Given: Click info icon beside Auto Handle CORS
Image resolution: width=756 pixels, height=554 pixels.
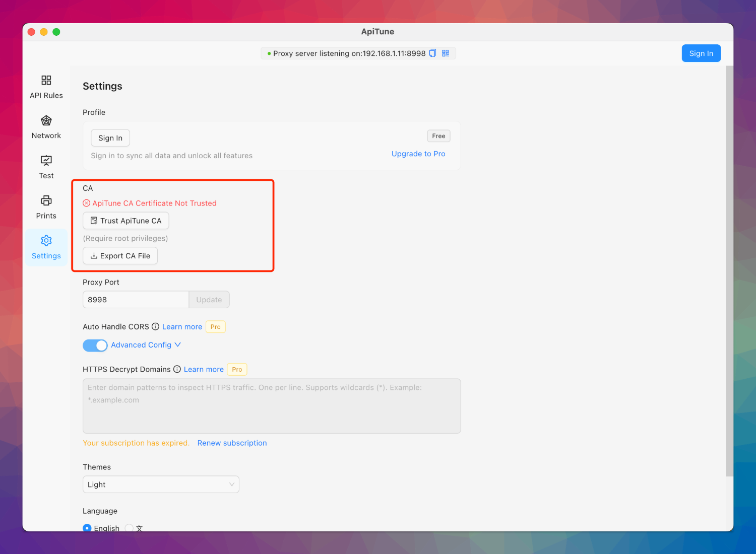Looking at the screenshot, I should tap(155, 327).
